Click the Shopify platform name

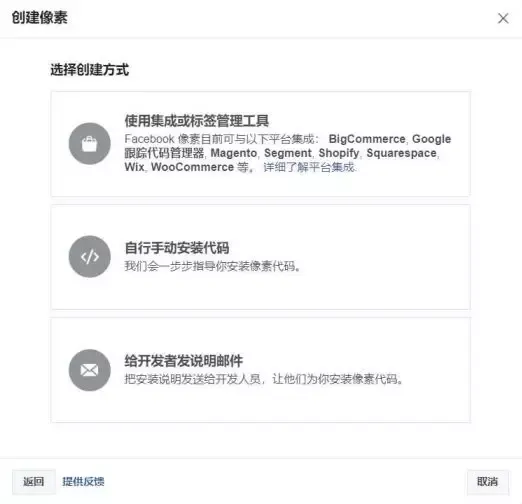[339, 153]
